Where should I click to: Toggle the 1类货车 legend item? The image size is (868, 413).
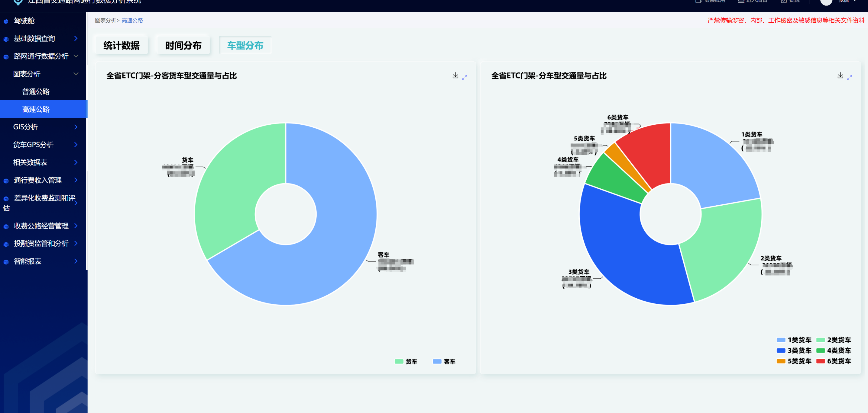pos(794,340)
